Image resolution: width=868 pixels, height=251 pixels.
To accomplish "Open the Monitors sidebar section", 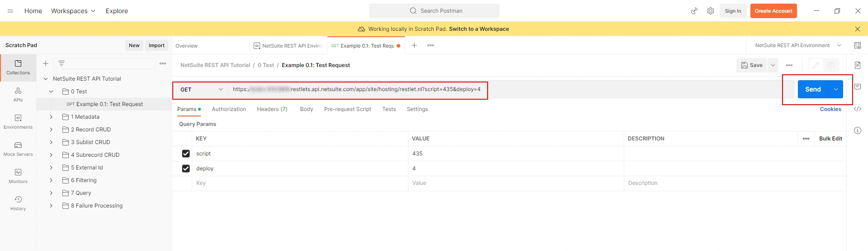I will point(18,176).
